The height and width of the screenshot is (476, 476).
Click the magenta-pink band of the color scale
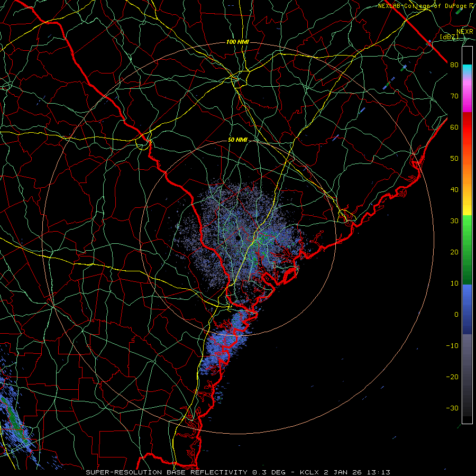[467, 94]
